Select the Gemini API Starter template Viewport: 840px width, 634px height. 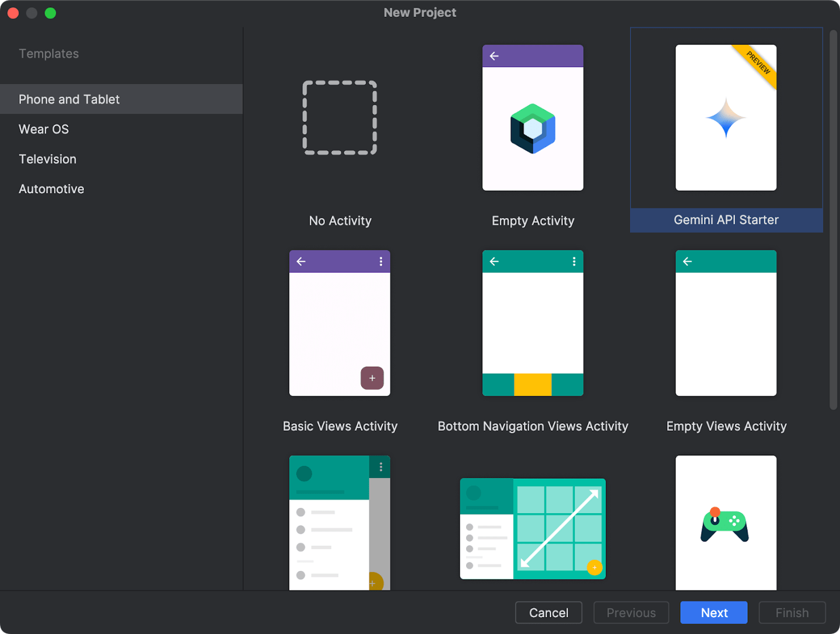[x=726, y=118]
